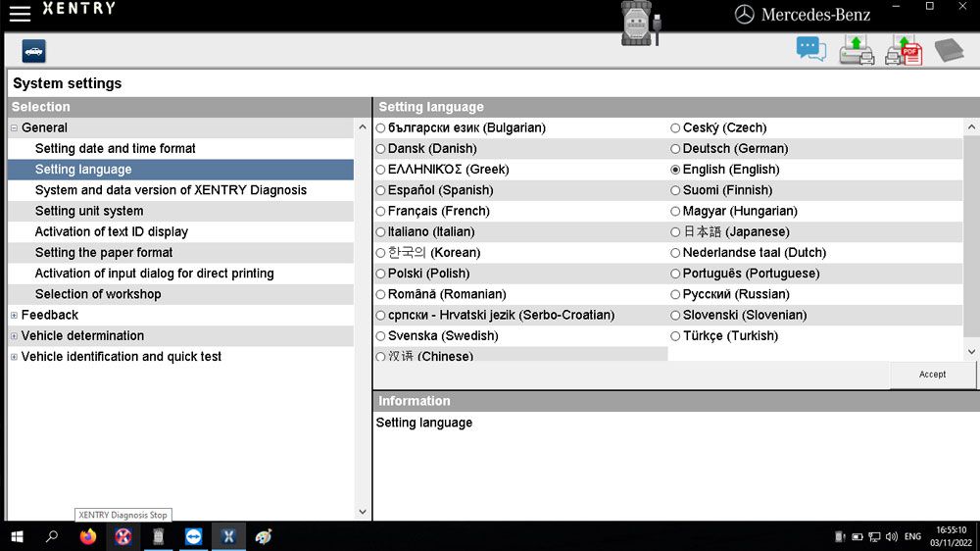
Task: Click the Accept button
Action: 933,375
